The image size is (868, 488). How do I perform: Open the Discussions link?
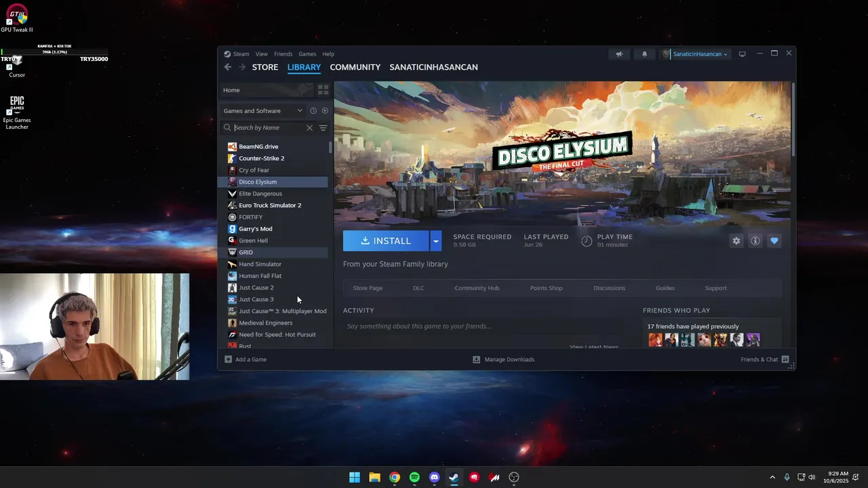pyautogui.click(x=609, y=288)
